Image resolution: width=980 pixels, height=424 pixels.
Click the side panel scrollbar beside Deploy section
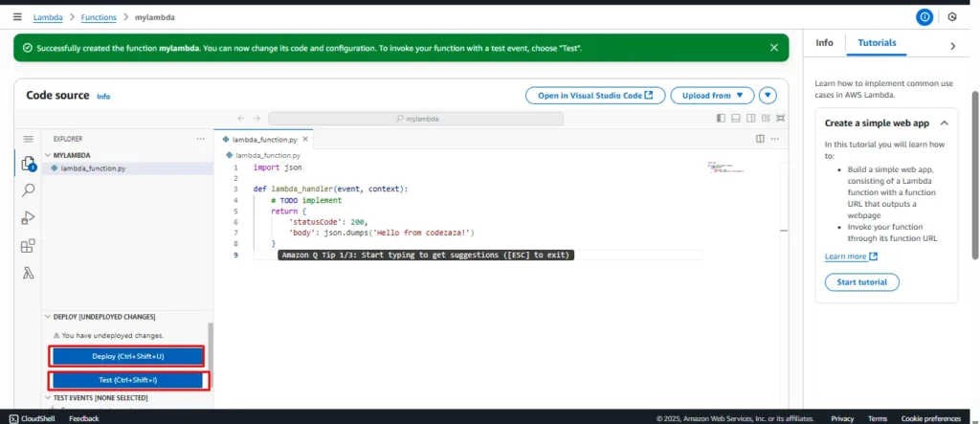tap(211, 356)
